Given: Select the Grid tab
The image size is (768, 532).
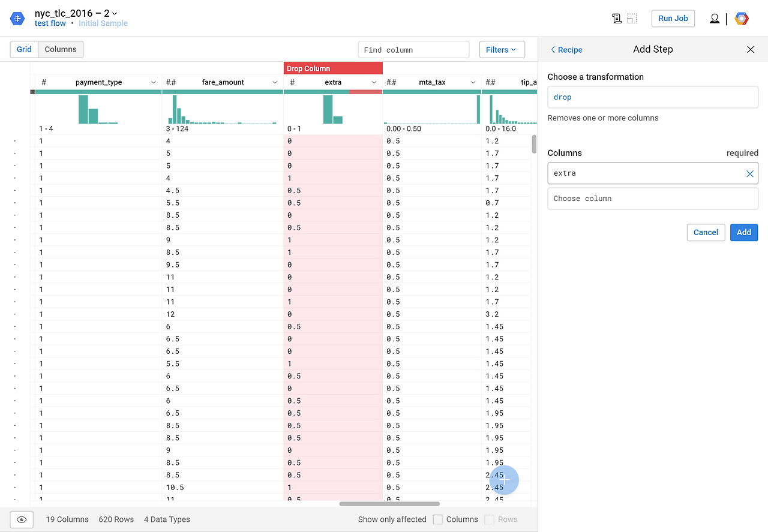Looking at the screenshot, I should pos(23,49).
